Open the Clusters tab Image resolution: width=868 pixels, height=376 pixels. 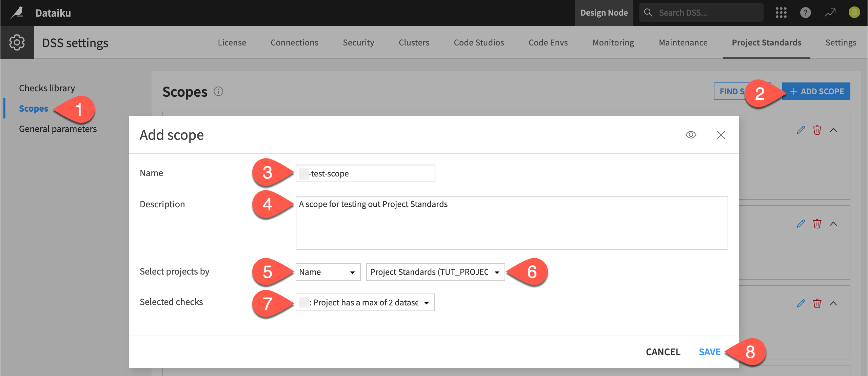[414, 42]
